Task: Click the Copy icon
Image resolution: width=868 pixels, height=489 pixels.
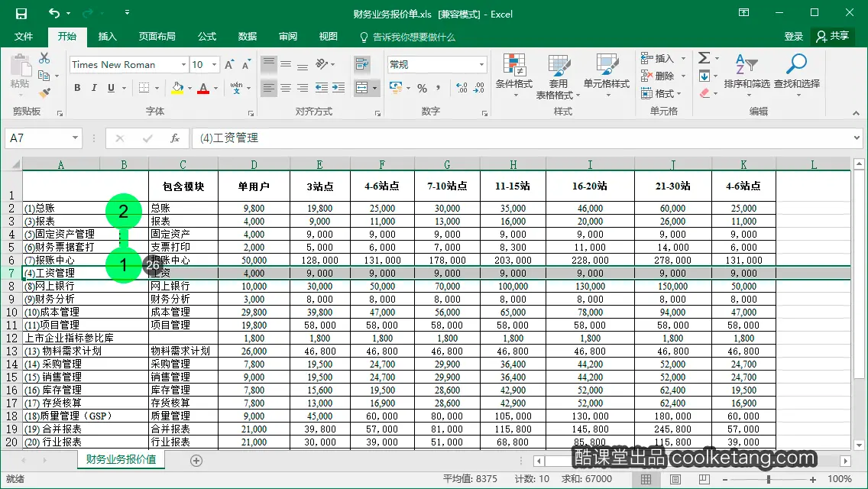Action: 44,76
